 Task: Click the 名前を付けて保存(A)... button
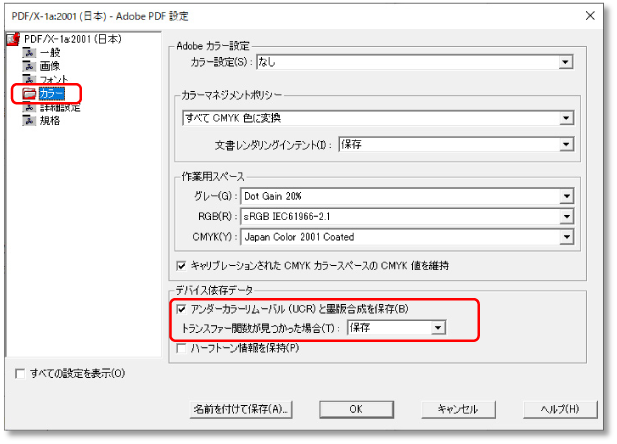click(x=241, y=410)
